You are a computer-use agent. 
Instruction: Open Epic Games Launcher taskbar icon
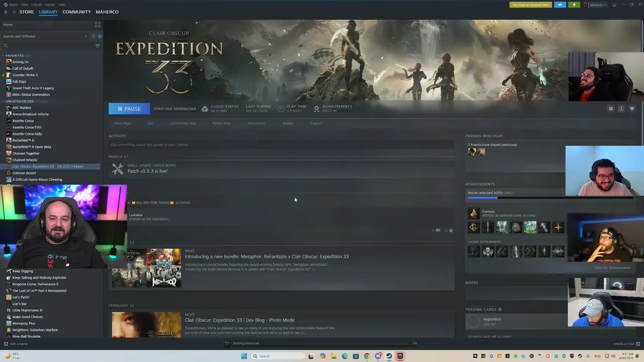[x=400, y=356]
